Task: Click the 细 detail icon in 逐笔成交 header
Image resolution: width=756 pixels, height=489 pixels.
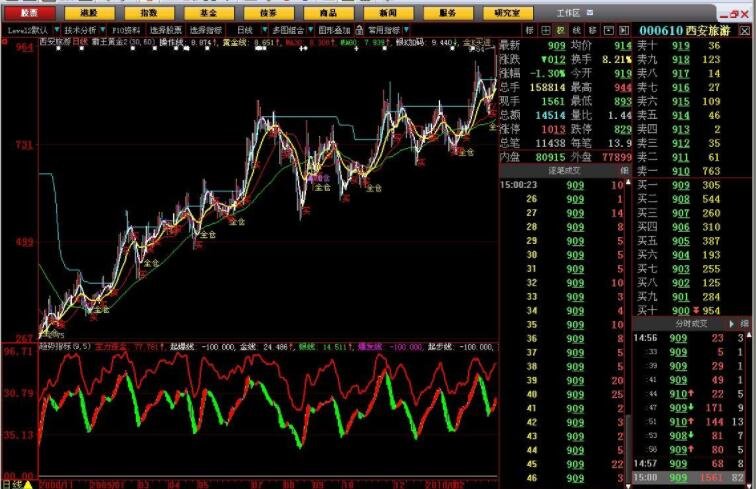Action: coord(624,170)
